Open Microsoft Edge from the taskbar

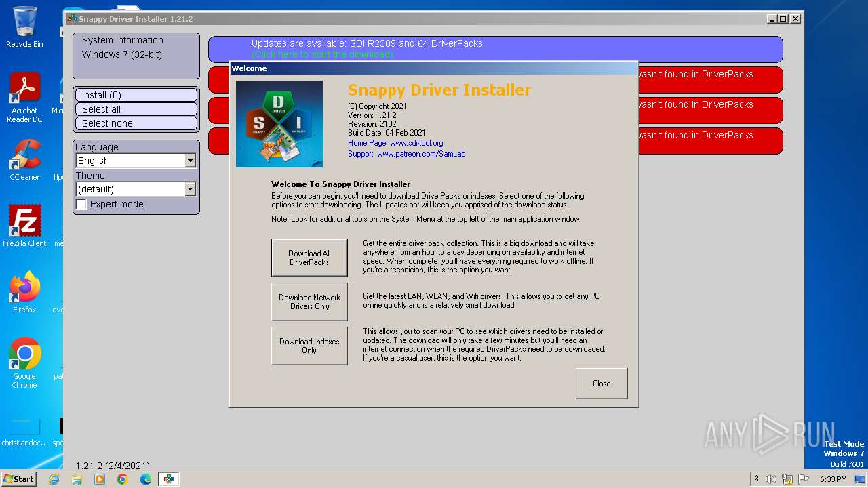tap(146, 479)
